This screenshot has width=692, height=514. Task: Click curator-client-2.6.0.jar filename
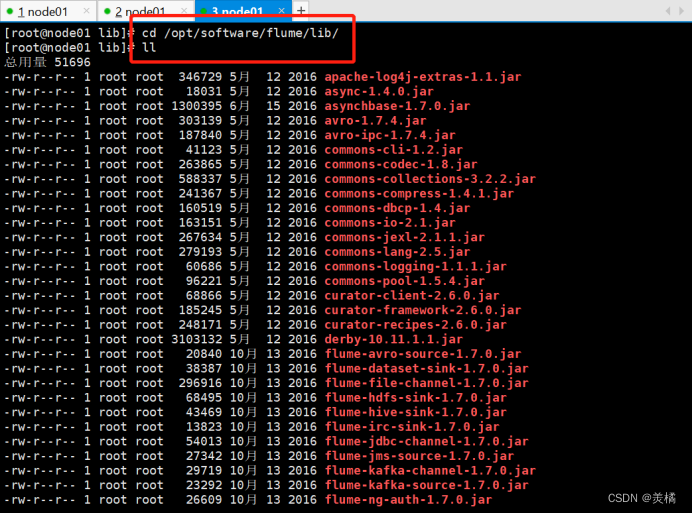(412, 295)
